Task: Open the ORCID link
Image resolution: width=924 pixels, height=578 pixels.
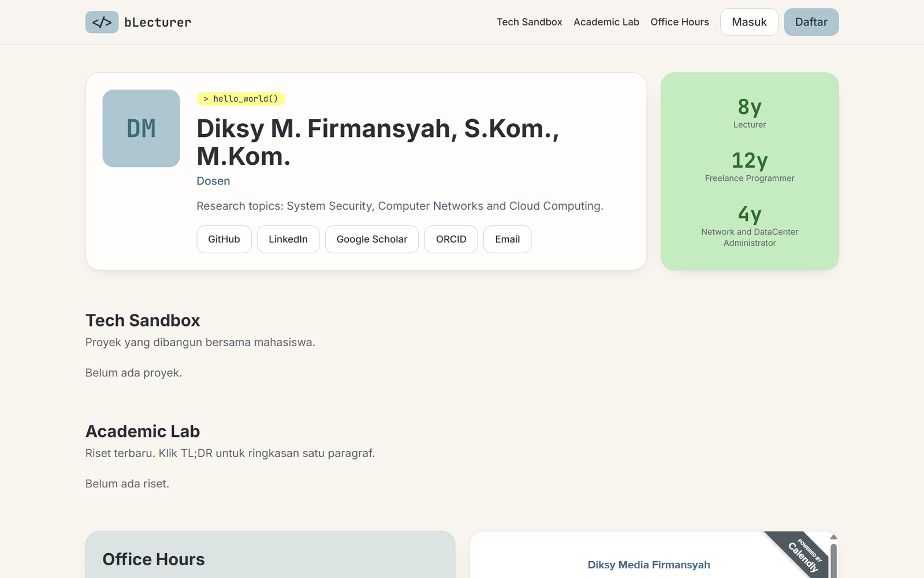Action: pyautogui.click(x=451, y=239)
